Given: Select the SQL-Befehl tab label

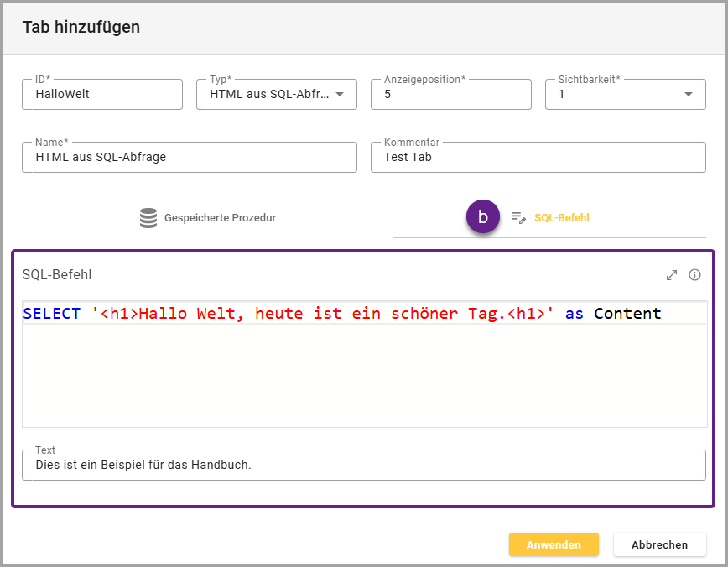Looking at the screenshot, I should click(561, 218).
